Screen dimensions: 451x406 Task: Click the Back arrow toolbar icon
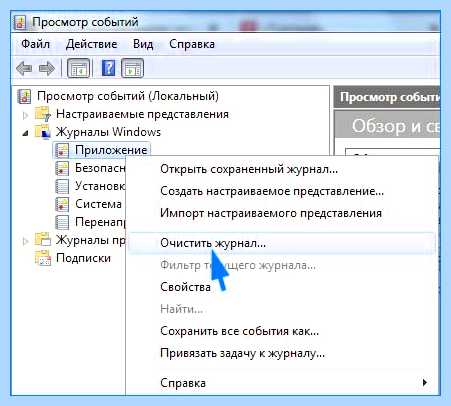24,68
